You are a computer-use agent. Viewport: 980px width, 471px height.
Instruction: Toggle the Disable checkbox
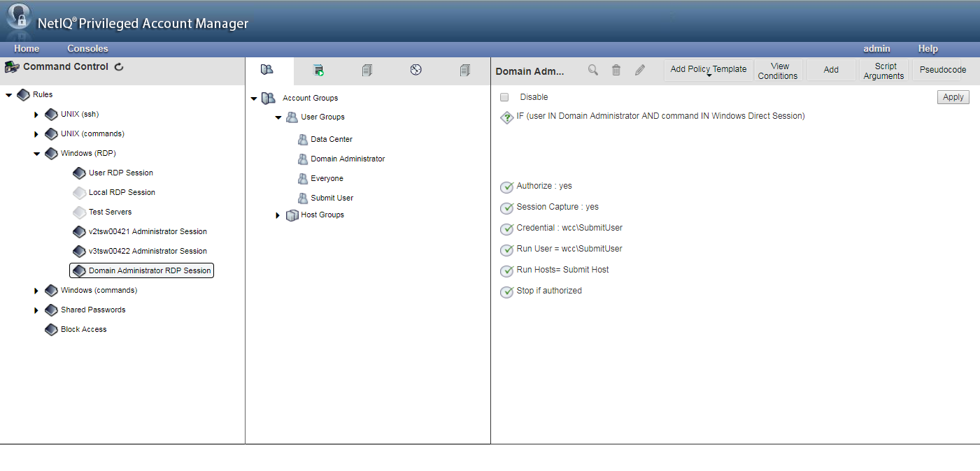click(x=504, y=97)
